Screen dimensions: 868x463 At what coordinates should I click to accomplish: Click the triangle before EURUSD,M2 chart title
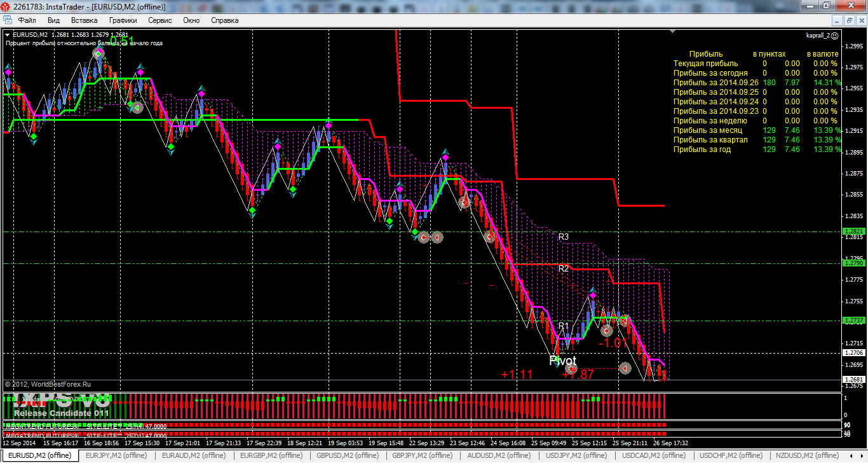pos(8,35)
